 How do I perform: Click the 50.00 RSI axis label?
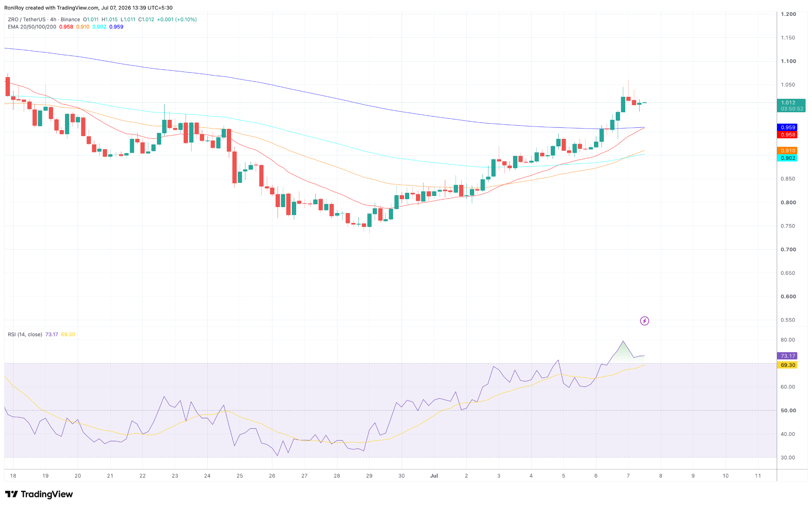(x=788, y=411)
